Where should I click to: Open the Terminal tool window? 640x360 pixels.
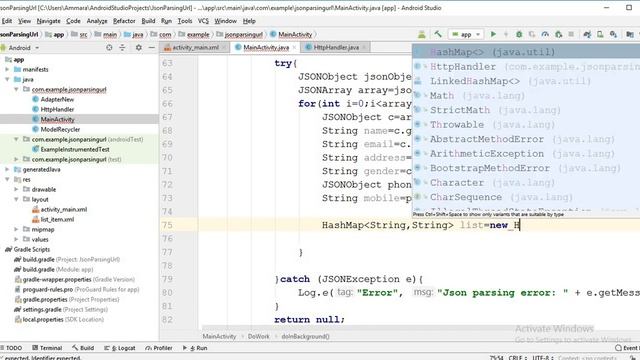47,348
